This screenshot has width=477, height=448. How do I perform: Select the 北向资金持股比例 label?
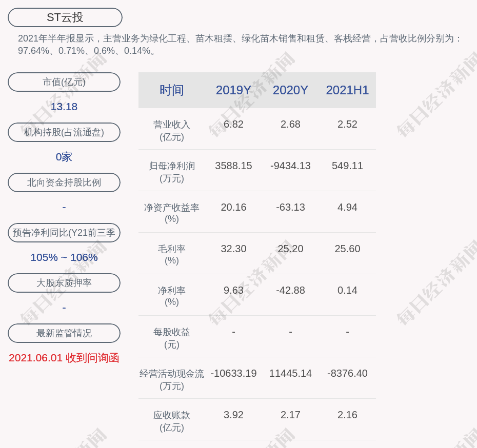point(64,182)
